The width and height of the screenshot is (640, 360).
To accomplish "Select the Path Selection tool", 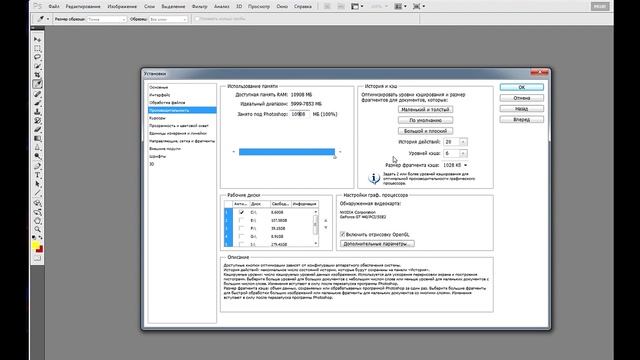I will [37, 184].
